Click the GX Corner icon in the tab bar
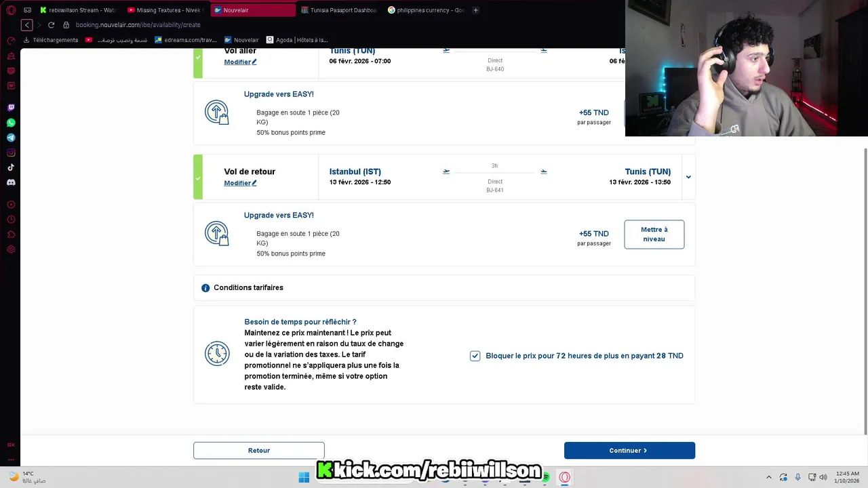Image resolution: width=868 pixels, height=488 pixels. pyautogui.click(x=28, y=10)
